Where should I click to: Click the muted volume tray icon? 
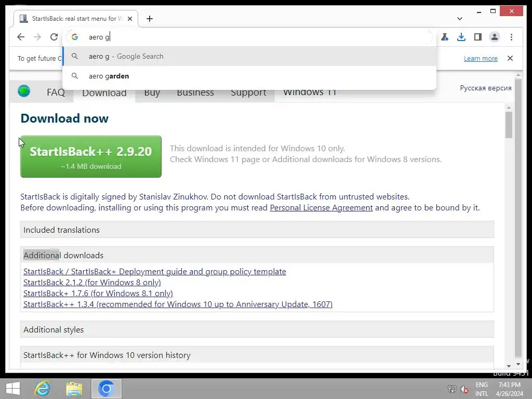[464, 389]
